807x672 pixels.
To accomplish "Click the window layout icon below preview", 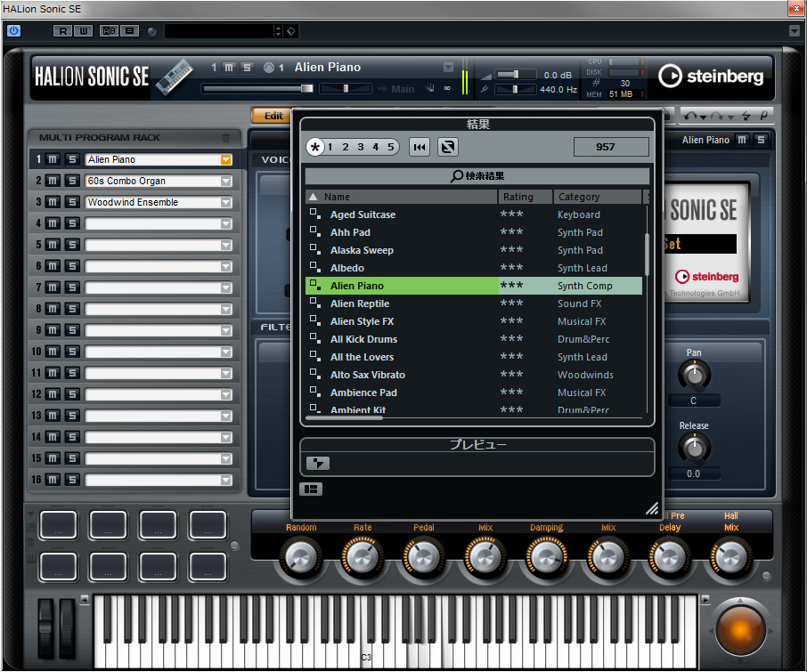I will pos(311,489).
